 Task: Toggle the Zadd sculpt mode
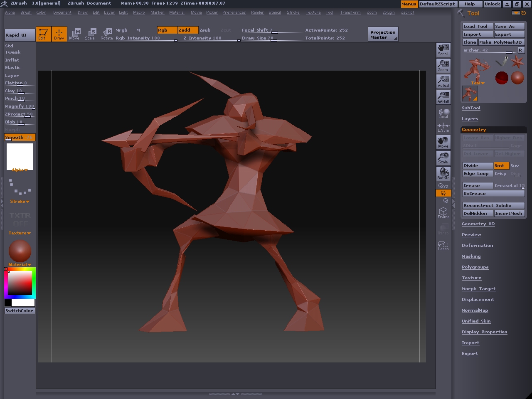187,30
